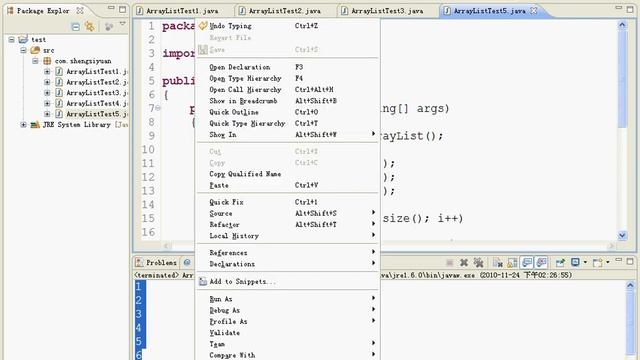Image resolution: width=640 pixels, height=360 pixels.
Task: Close the Package Explorer view tab
Action: click(80, 11)
